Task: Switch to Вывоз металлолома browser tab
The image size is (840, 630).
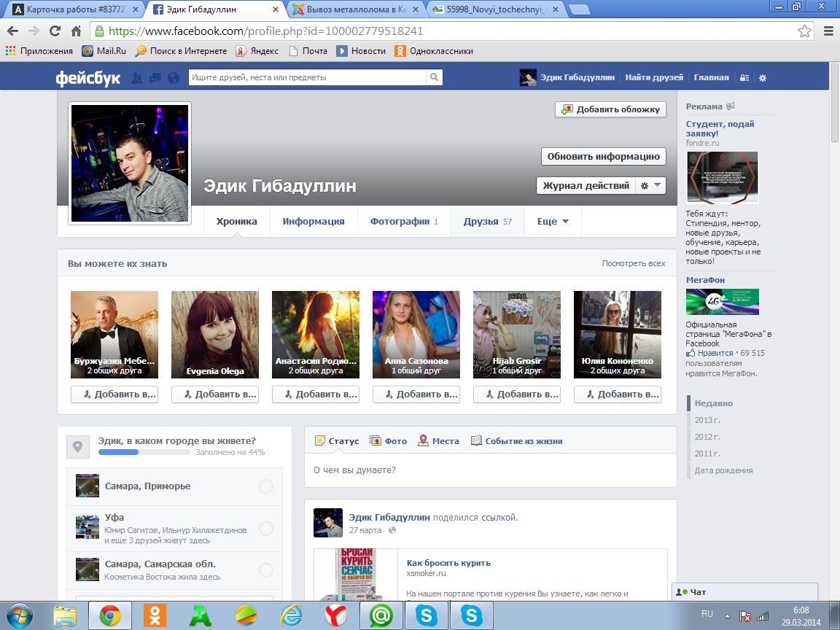Action: 357,9
